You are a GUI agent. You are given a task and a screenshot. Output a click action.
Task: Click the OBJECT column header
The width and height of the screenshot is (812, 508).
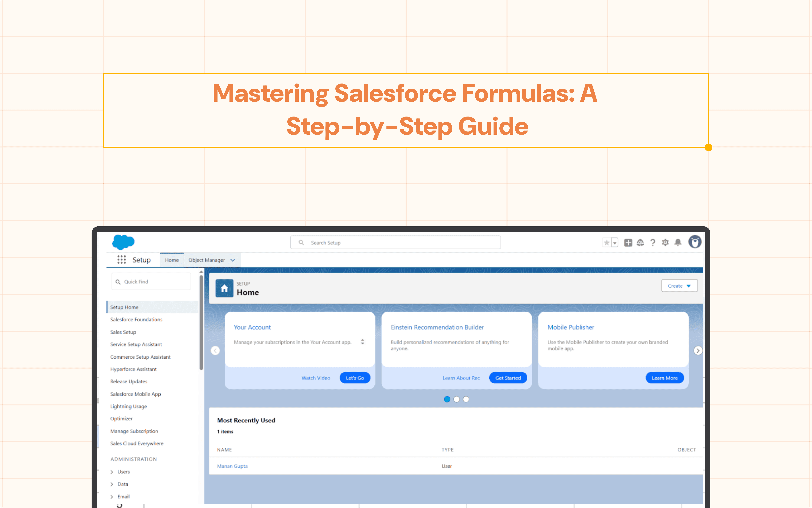point(687,450)
